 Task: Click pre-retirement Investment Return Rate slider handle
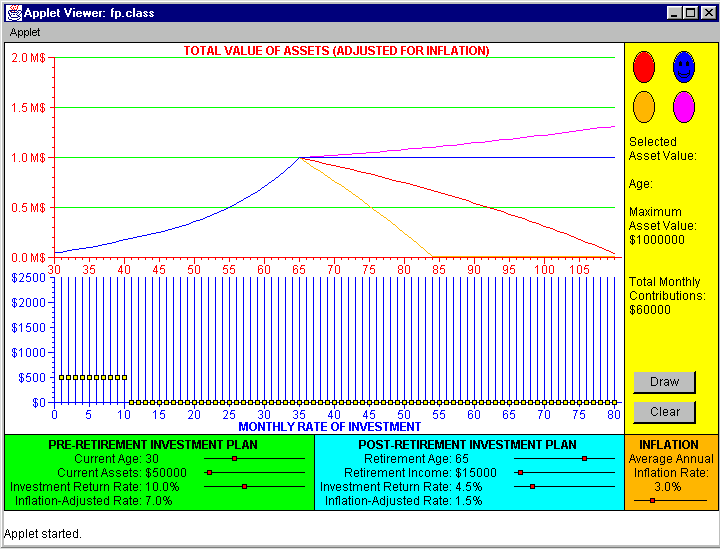coord(244,487)
